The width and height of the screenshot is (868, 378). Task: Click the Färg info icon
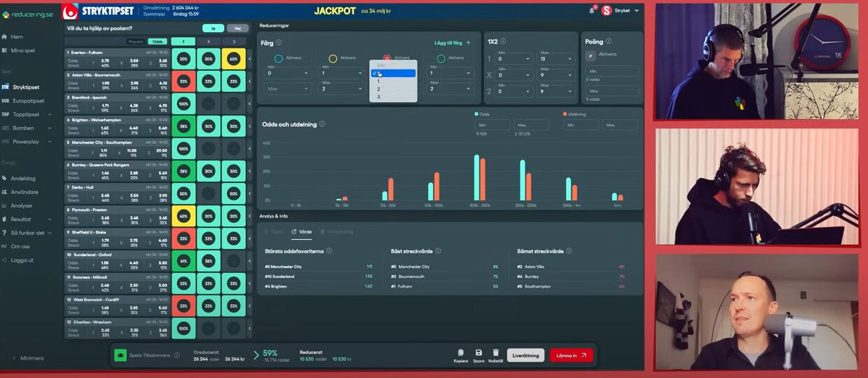point(279,43)
